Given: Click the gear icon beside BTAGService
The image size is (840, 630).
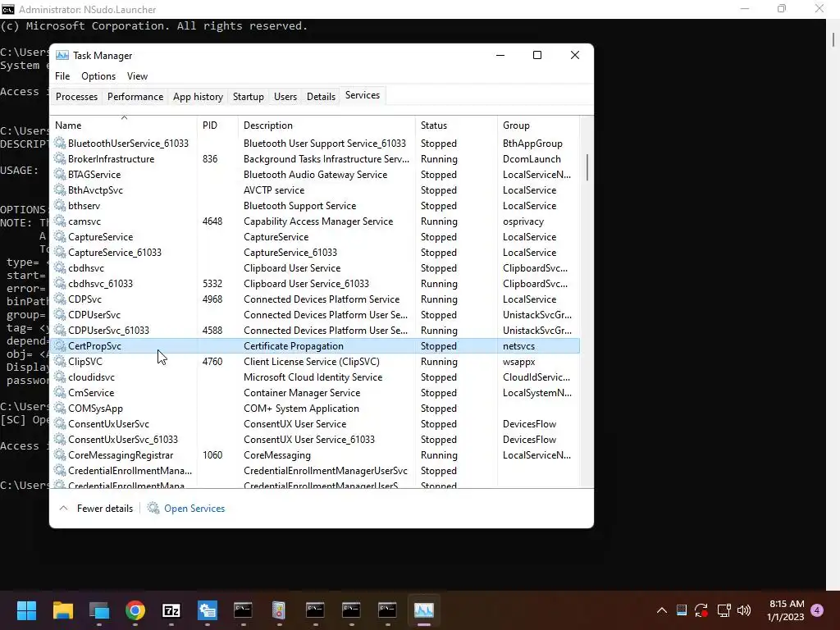Looking at the screenshot, I should point(60,174).
